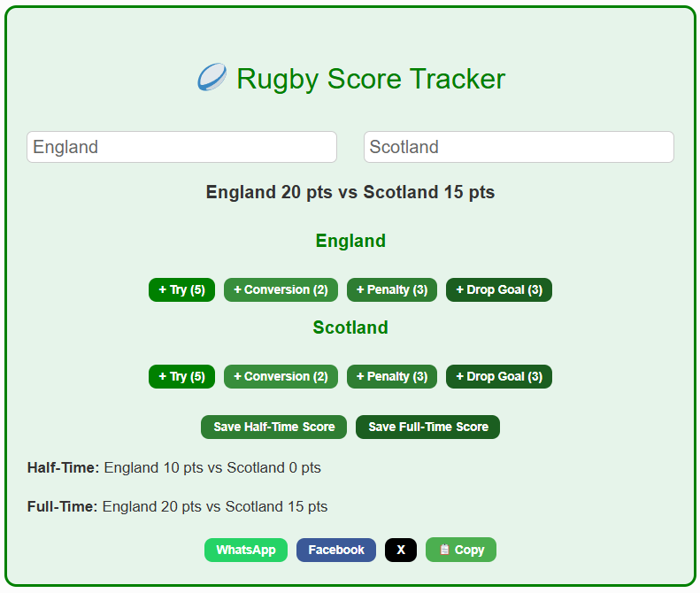Save the half-time score
This screenshot has width=700, height=593.
(273, 427)
